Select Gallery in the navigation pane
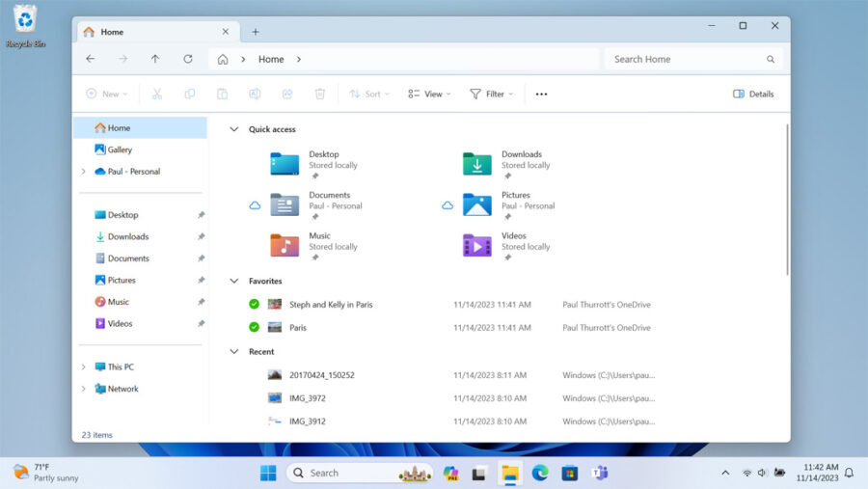This screenshot has height=489, width=868. tap(120, 149)
